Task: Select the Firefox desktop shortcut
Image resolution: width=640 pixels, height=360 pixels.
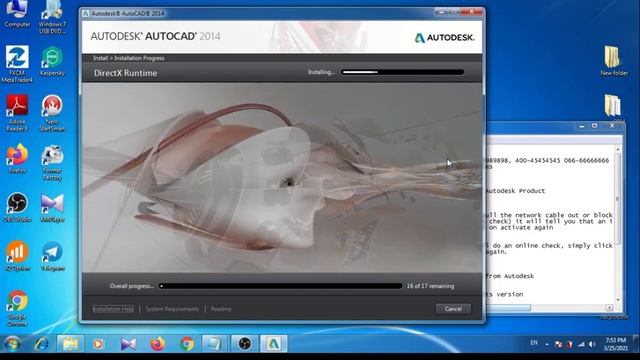Action: (x=17, y=159)
